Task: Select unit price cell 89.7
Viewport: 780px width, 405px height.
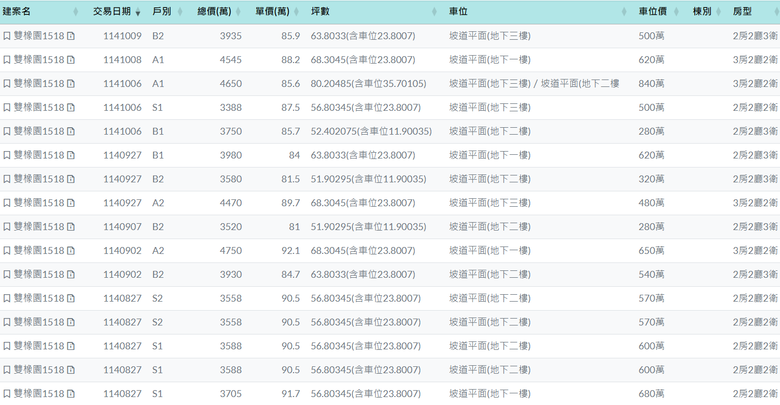Action: (291, 203)
